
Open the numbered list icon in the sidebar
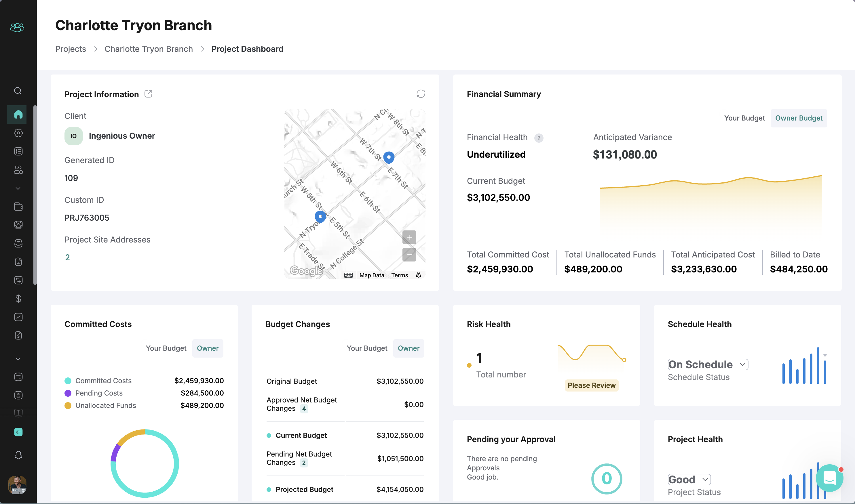coord(18,151)
